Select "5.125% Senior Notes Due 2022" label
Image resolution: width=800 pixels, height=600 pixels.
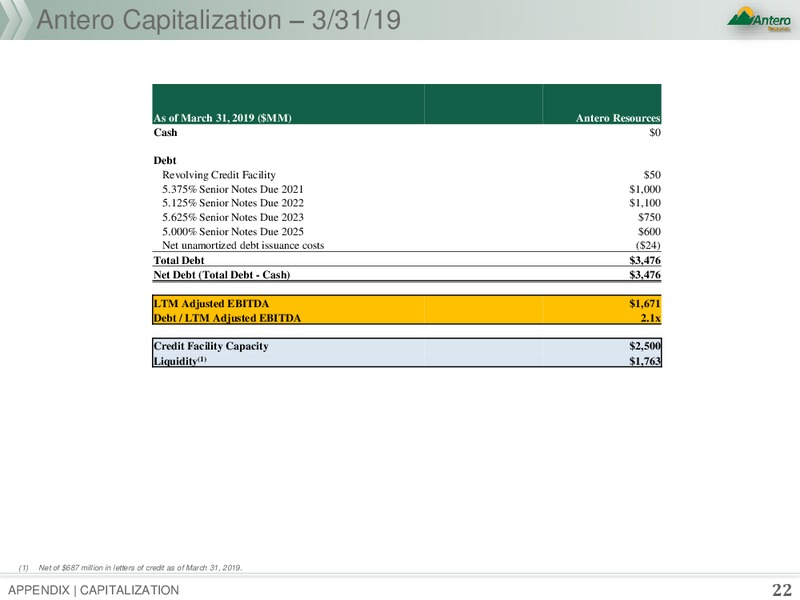coord(233,203)
